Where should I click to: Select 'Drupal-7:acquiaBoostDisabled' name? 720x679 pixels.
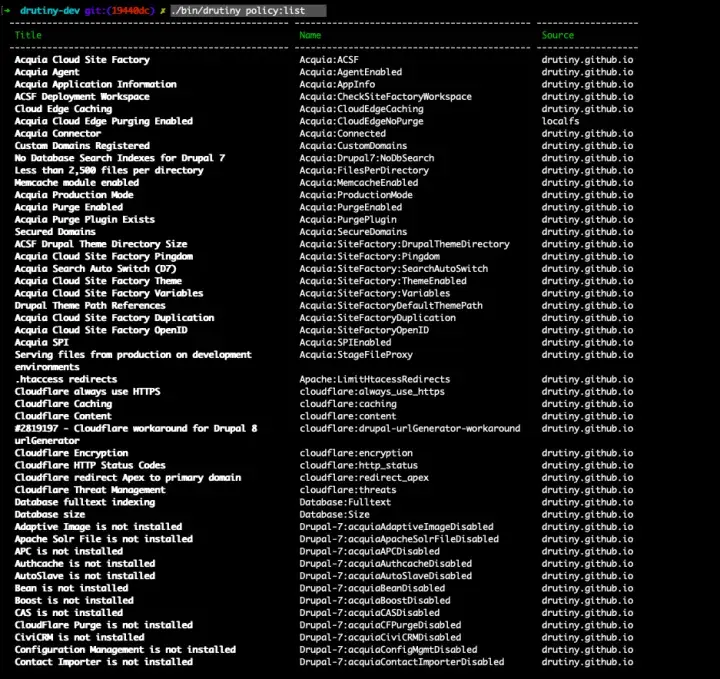pos(375,601)
